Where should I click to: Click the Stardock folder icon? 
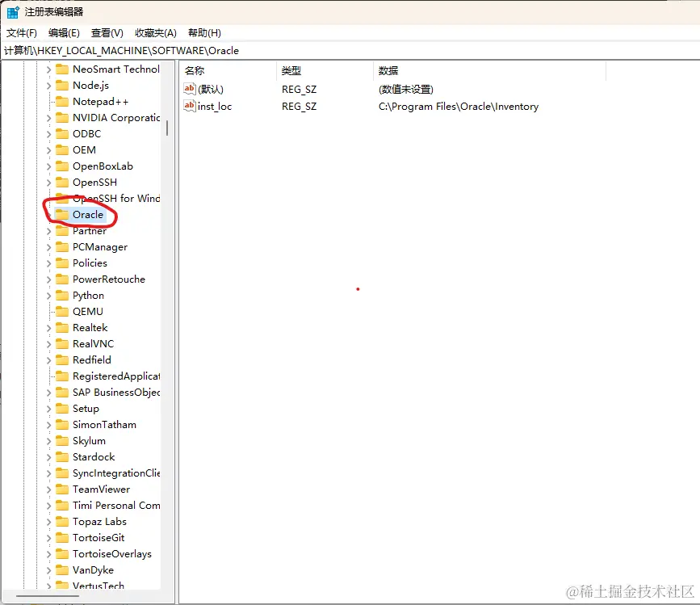tap(61, 456)
